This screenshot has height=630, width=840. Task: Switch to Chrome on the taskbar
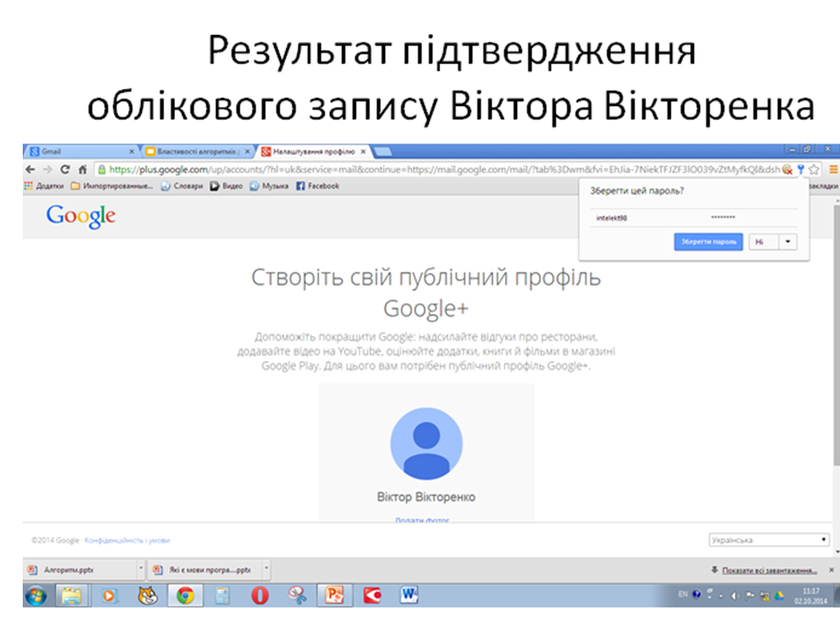point(185,596)
